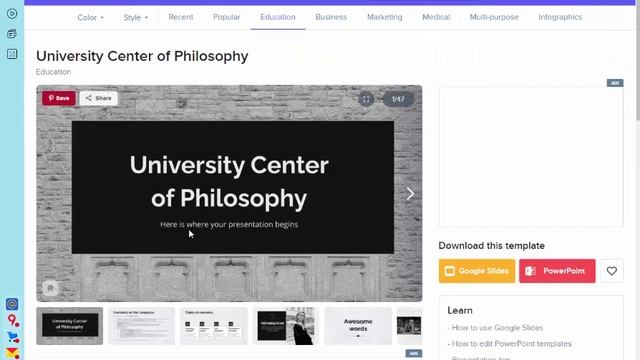Select the Awesome words slide thumbnail

coord(358,326)
